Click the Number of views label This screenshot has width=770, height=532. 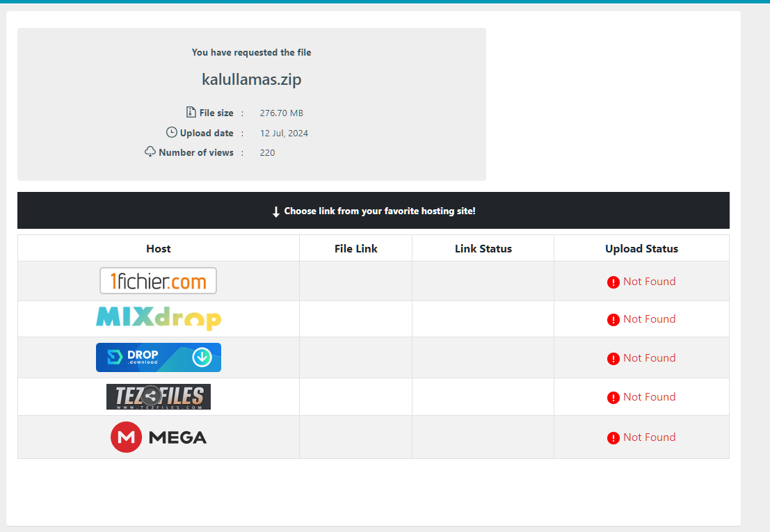pyautogui.click(x=196, y=152)
